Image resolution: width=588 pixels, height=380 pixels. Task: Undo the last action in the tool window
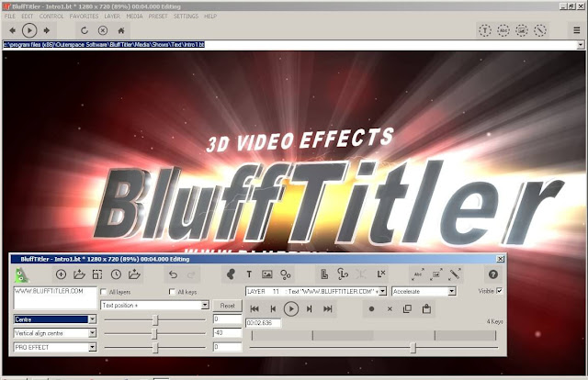tap(173, 274)
